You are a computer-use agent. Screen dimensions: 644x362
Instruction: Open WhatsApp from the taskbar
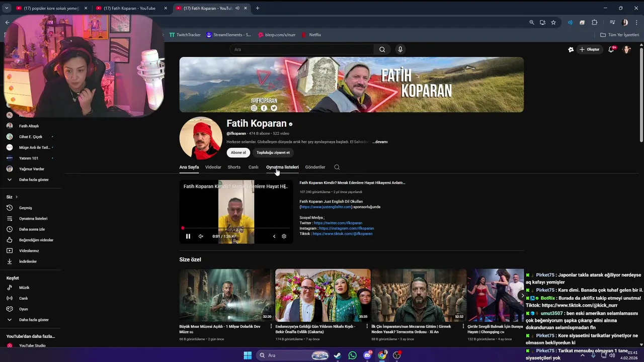pos(352,355)
